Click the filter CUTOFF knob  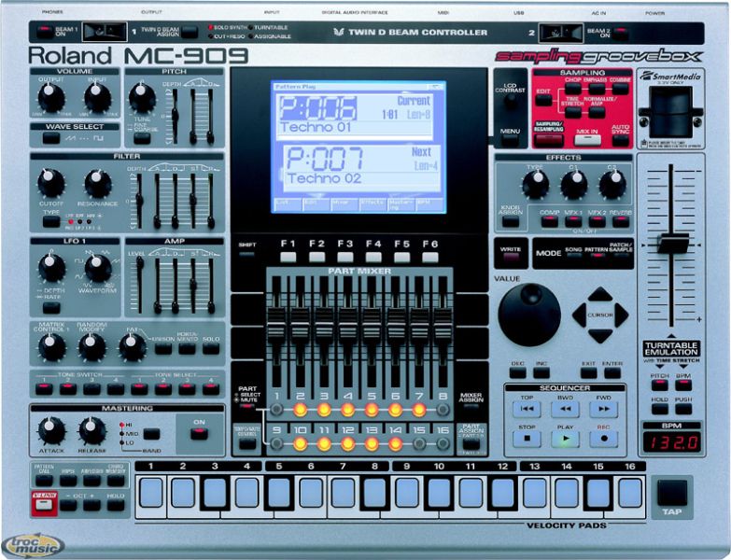50,183
